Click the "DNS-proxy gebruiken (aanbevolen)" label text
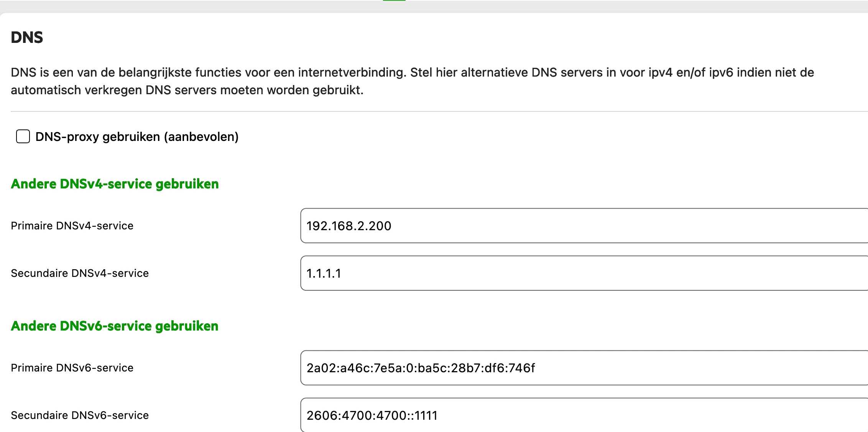Viewport: 868px width, 432px height. 137,137
